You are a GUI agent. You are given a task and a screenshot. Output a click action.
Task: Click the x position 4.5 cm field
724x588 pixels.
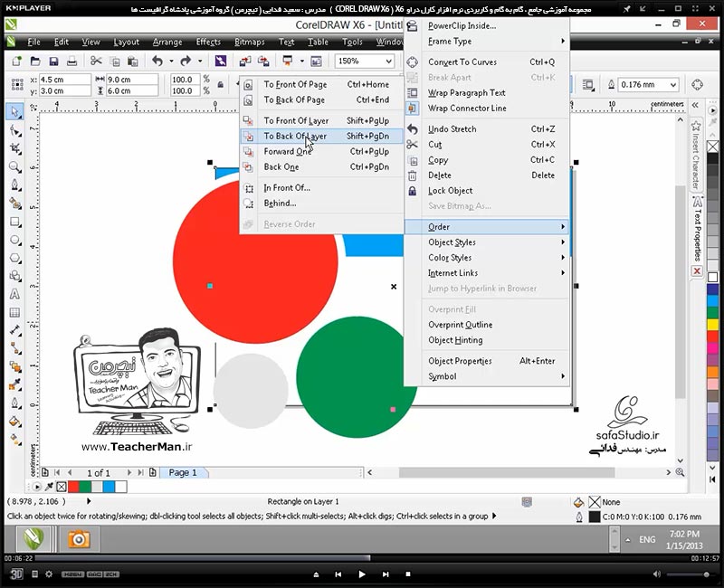(x=64, y=80)
